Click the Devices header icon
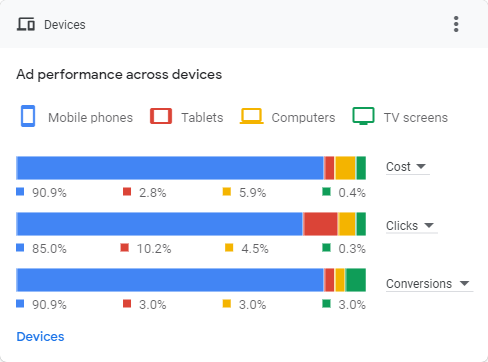The width and height of the screenshot is (488, 362). (x=26, y=24)
